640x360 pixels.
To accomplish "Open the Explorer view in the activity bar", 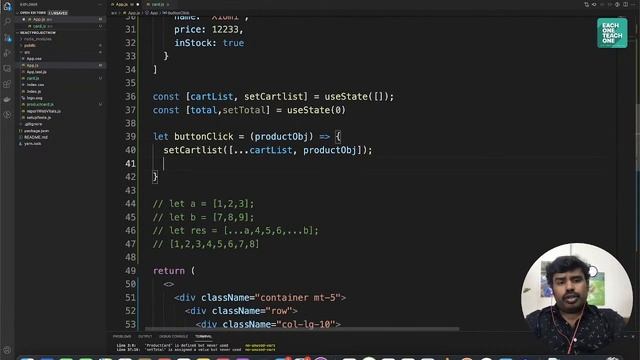I will coord(7,7).
